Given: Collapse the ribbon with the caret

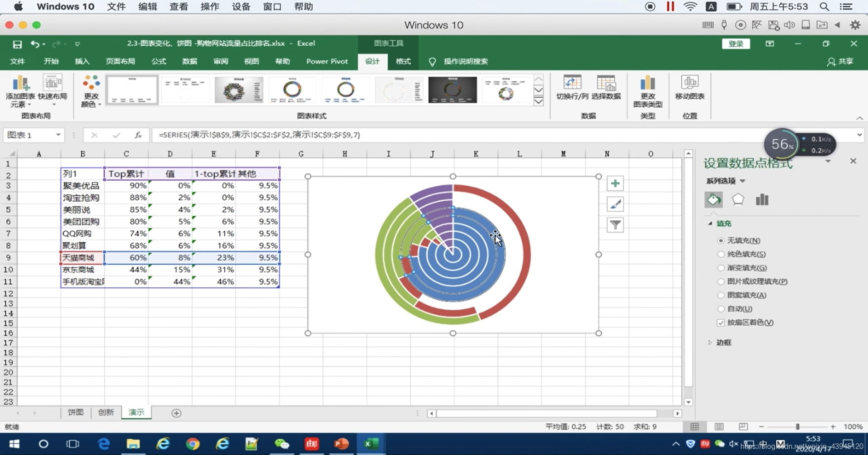Looking at the screenshot, I should (859, 118).
